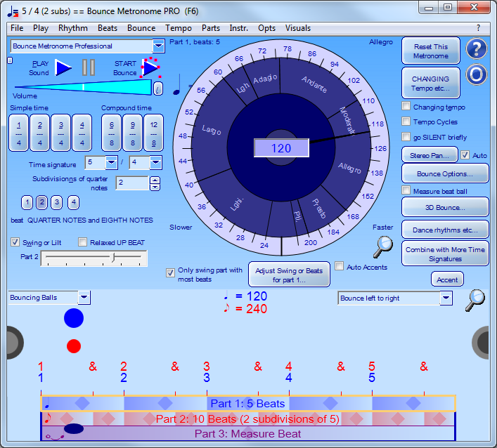Open Stereo Pan... button
Viewport: 497px width, 448px height.
click(430, 155)
